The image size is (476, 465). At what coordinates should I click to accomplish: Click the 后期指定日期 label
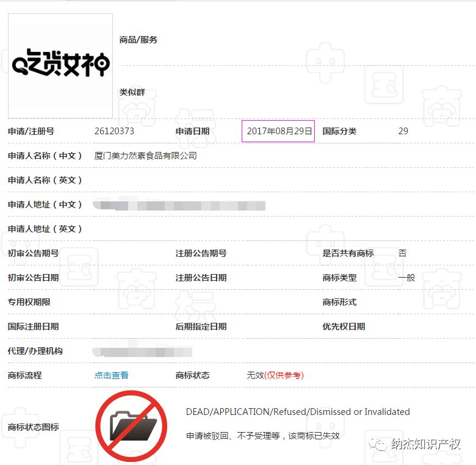pos(201,326)
